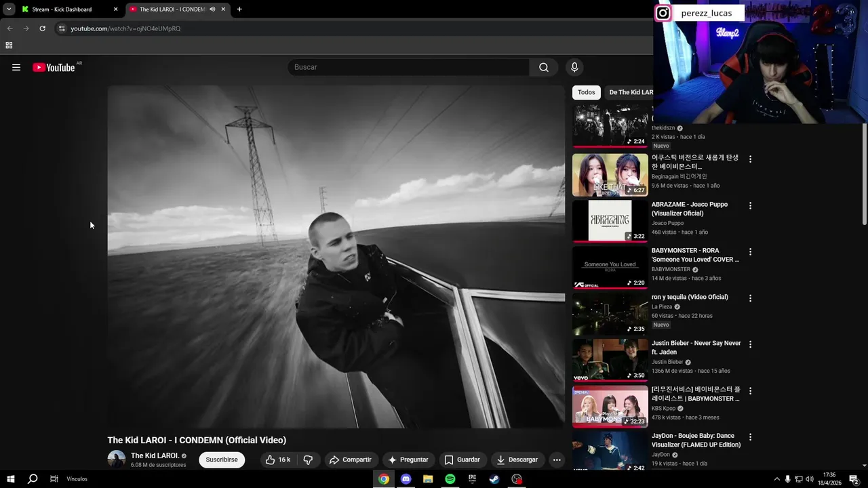Click the channel name Joaco Puppo

[667, 223]
